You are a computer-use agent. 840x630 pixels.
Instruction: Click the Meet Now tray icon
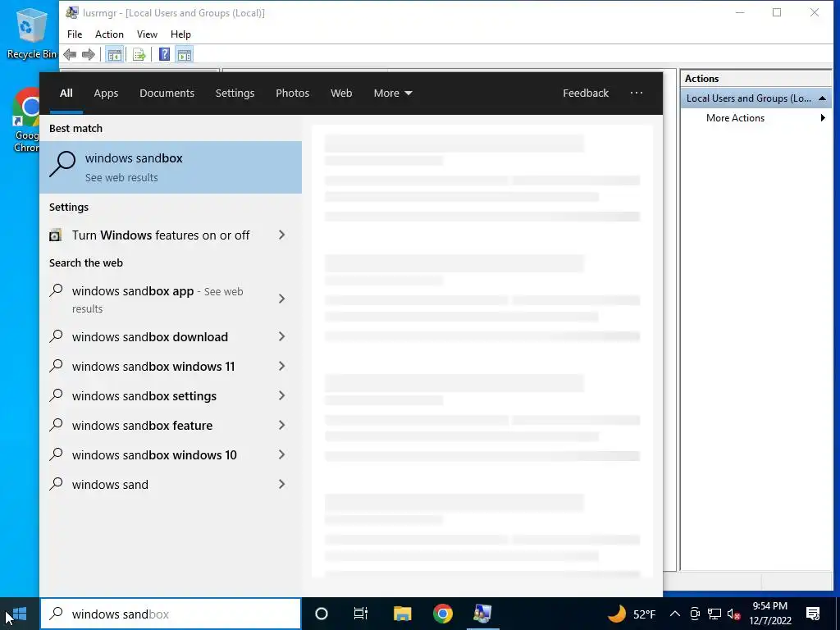click(695, 614)
